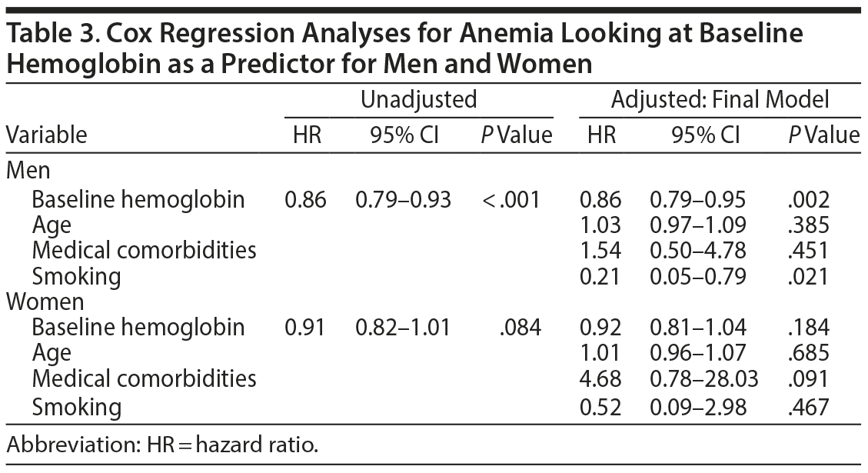Screen dimensions: 868x473
Task: Select the 0.78–28.03 confidence interval
Action: [x=704, y=378]
